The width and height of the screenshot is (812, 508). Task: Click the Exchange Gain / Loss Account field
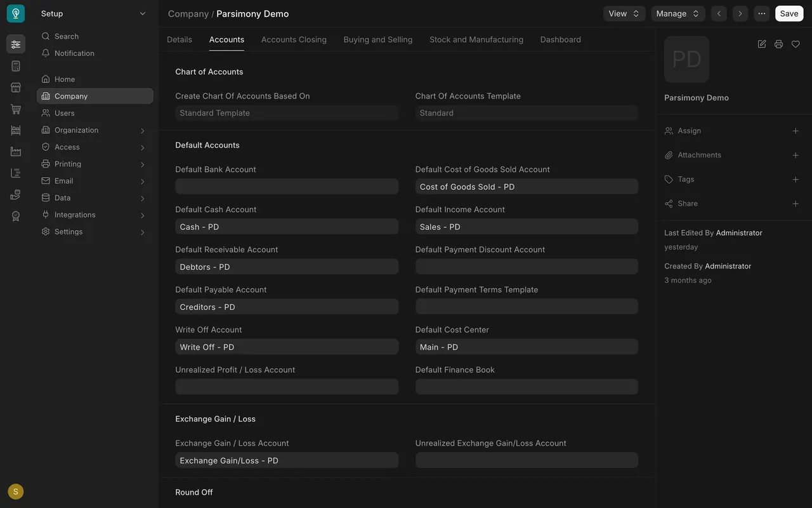coord(287,460)
